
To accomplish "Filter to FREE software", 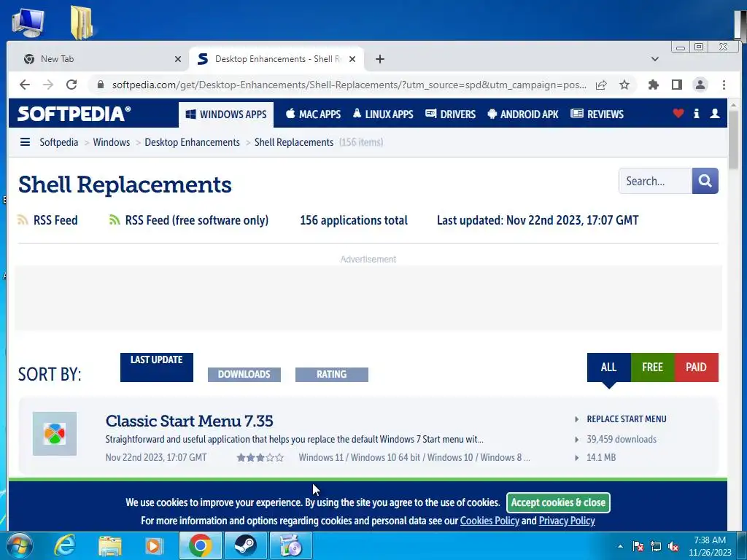I will 652,367.
